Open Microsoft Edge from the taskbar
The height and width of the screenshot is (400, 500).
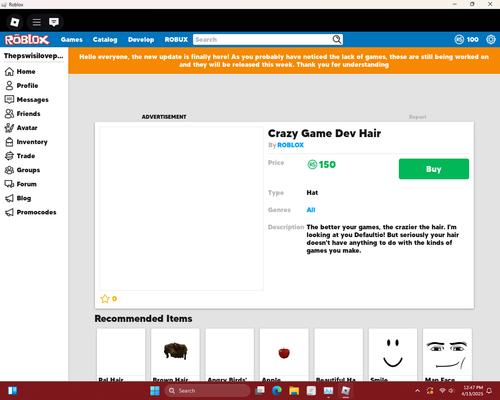point(277,391)
